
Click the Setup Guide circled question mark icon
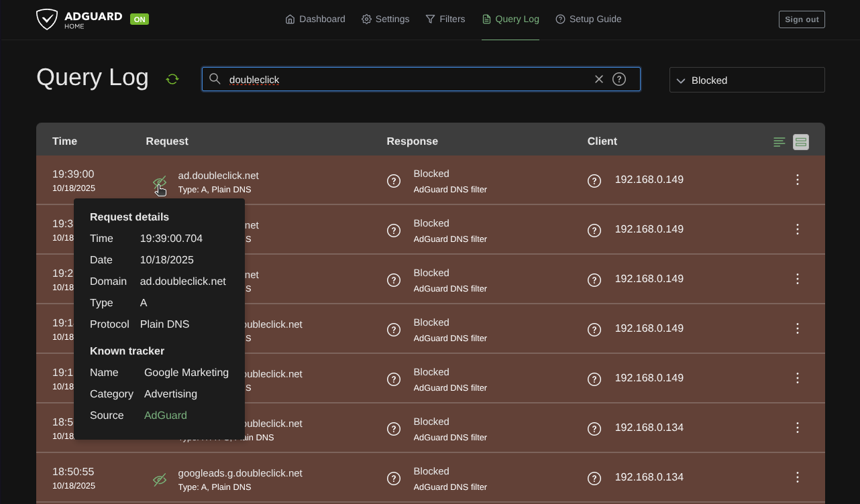[559, 19]
